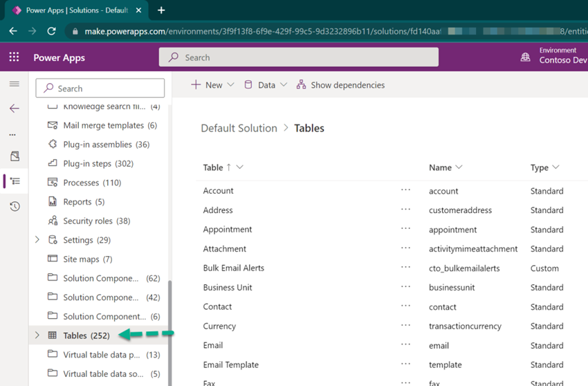This screenshot has height=386, width=588.
Task: Open the left rail ellipsis menu
Action: click(x=12, y=135)
